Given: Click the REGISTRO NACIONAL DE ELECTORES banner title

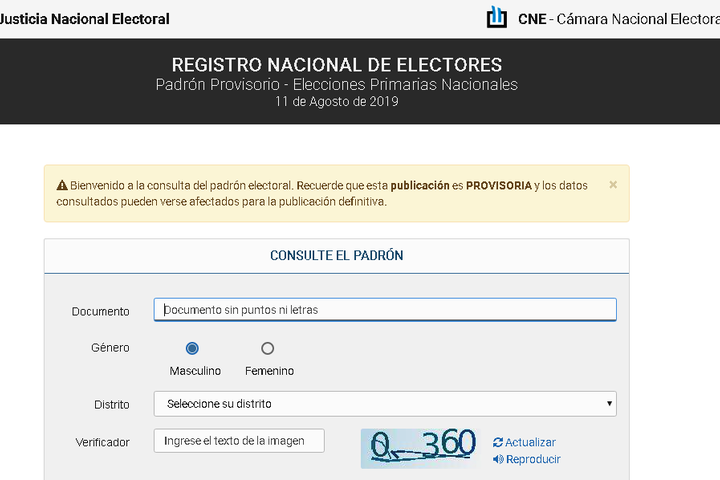Looking at the screenshot, I should [x=337, y=65].
